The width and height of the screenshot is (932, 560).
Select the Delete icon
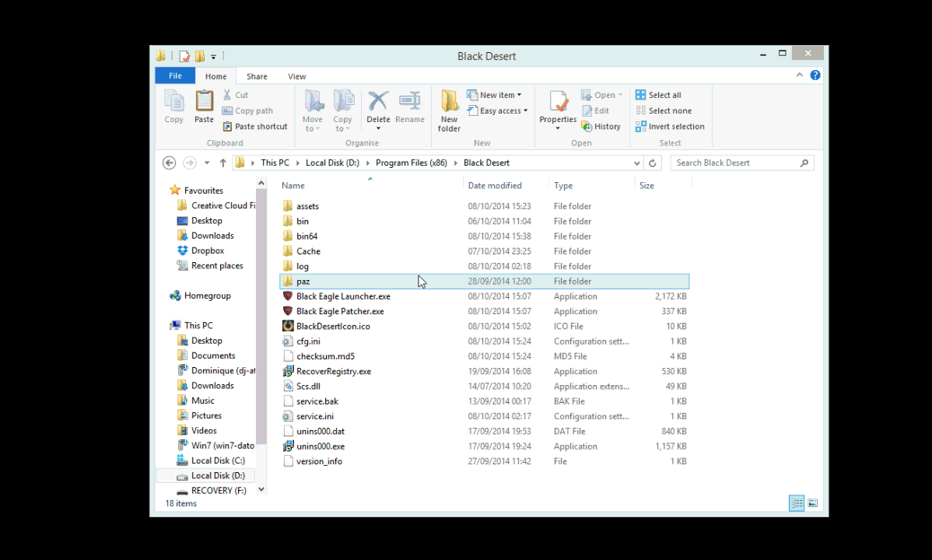pyautogui.click(x=378, y=107)
